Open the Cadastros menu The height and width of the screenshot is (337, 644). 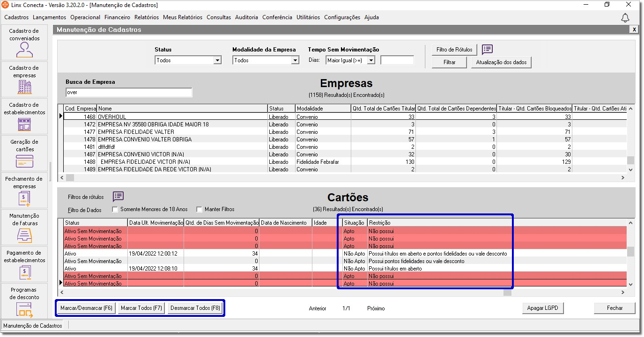point(16,17)
